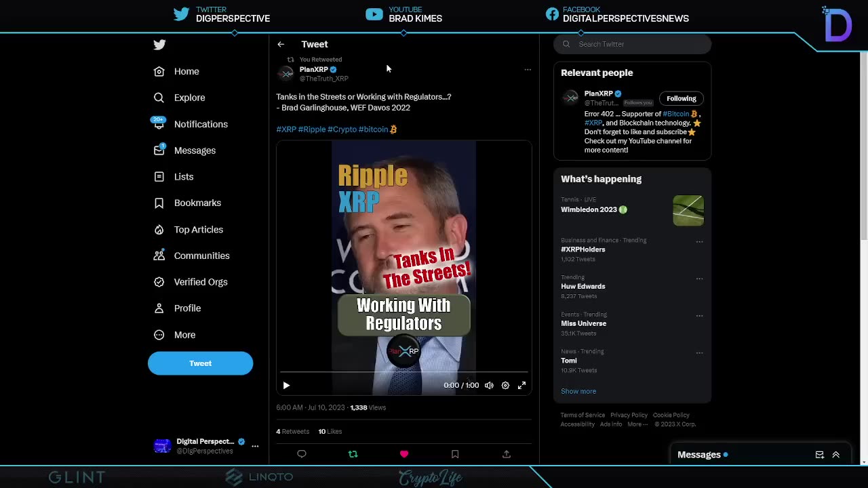Screen dimensions: 868x488
Task: Click Show more under trends
Action: pos(578,391)
